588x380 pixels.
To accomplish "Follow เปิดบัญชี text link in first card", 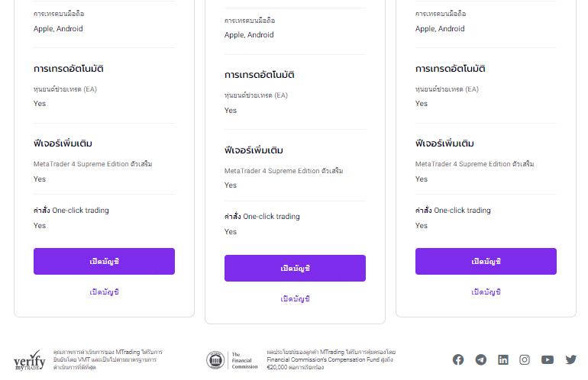I will [105, 292].
